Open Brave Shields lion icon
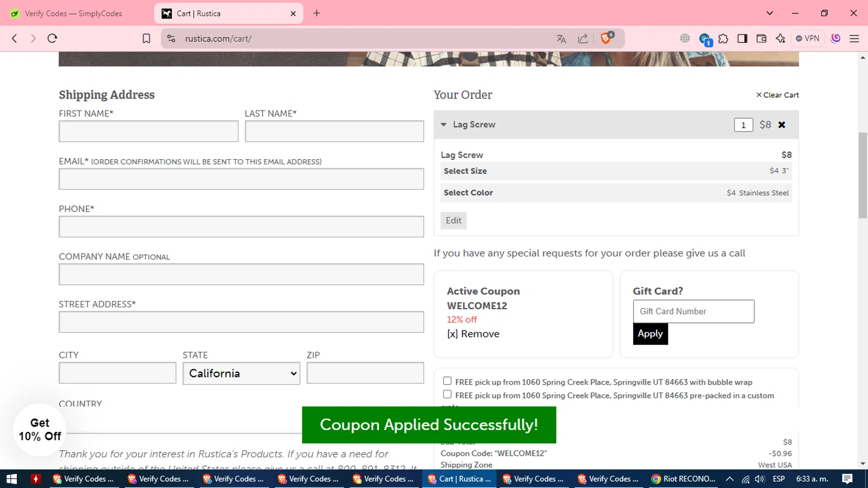This screenshot has width=868, height=488. [606, 38]
